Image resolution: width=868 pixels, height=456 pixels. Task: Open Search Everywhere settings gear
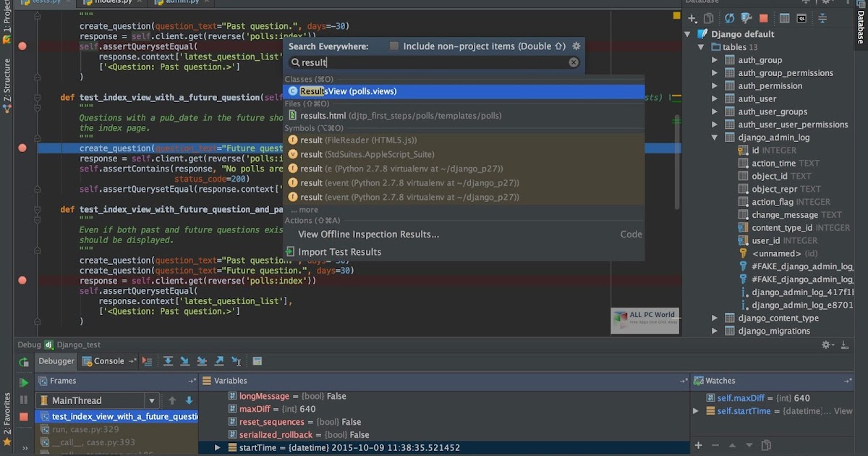point(576,46)
